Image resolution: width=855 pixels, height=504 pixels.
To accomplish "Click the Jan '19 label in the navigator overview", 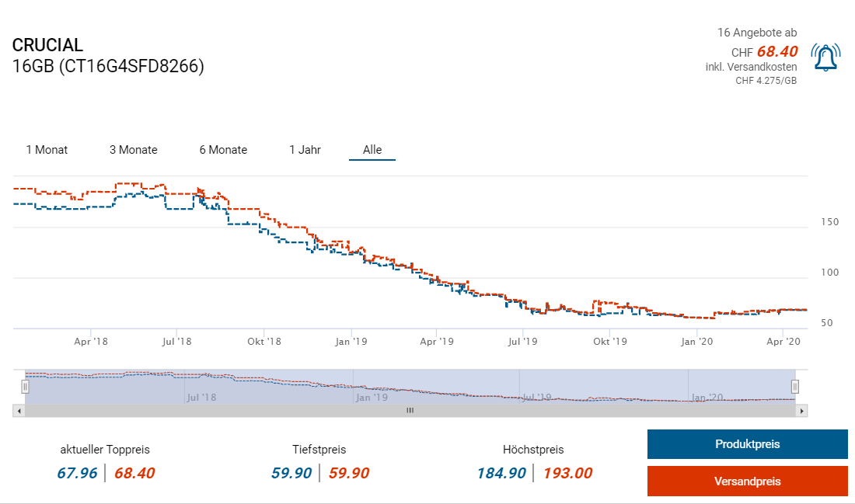I will pyautogui.click(x=372, y=397).
